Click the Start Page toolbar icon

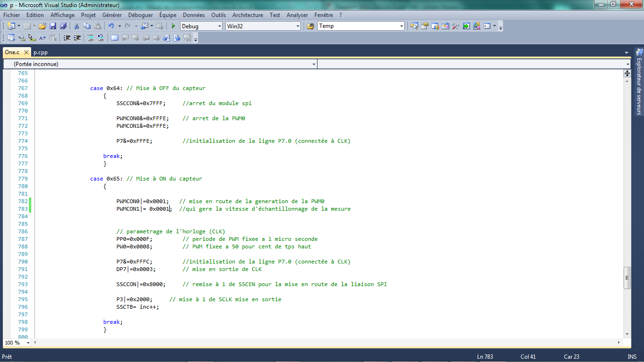(466, 26)
